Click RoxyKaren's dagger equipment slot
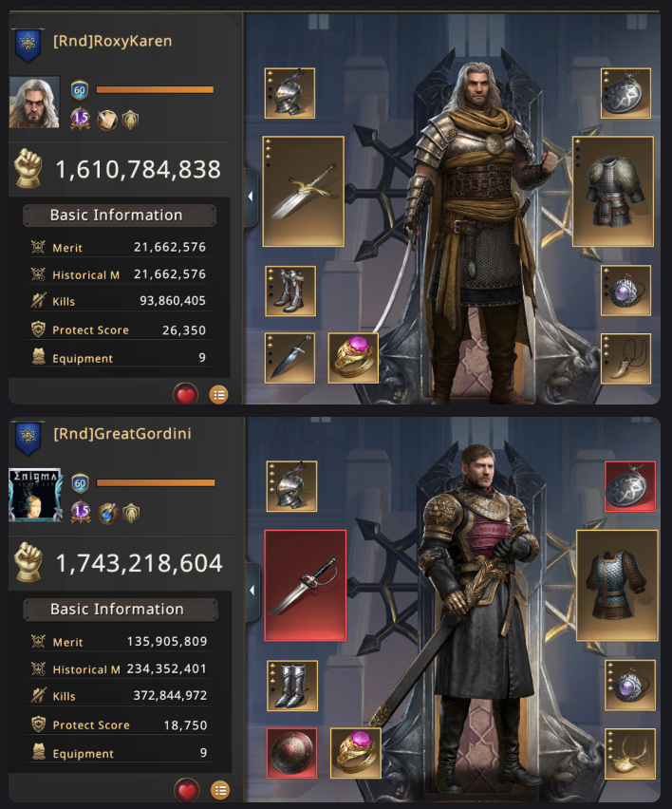 pyautogui.click(x=289, y=359)
